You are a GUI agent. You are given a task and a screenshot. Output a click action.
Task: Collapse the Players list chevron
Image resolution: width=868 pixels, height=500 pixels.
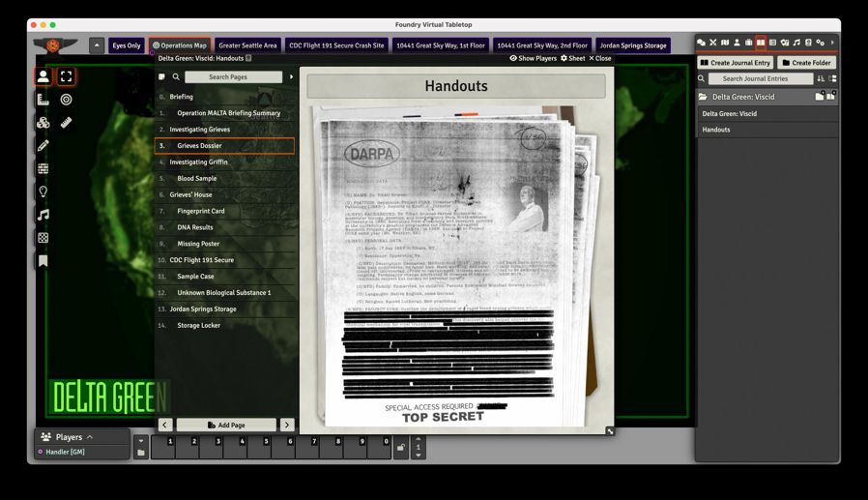click(x=90, y=437)
